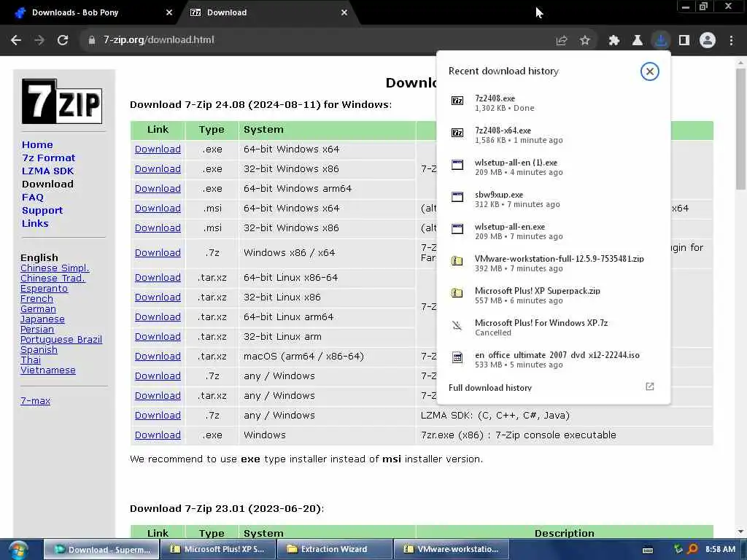Viewport: 747px width, 560px height.
Task: Download .exe for 64-bit Windows arm64
Action: (x=158, y=189)
